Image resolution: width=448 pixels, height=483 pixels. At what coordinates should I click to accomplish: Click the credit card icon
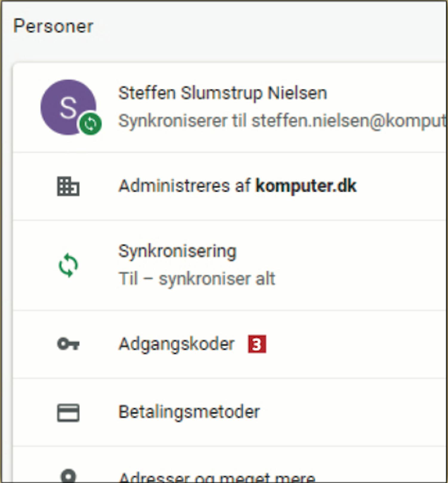(x=68, y=413)
